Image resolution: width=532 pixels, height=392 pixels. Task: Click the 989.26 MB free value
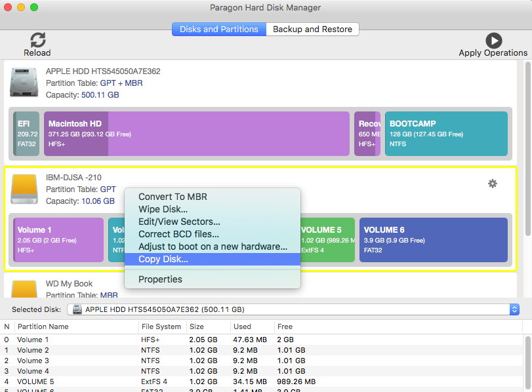point(297,382)
